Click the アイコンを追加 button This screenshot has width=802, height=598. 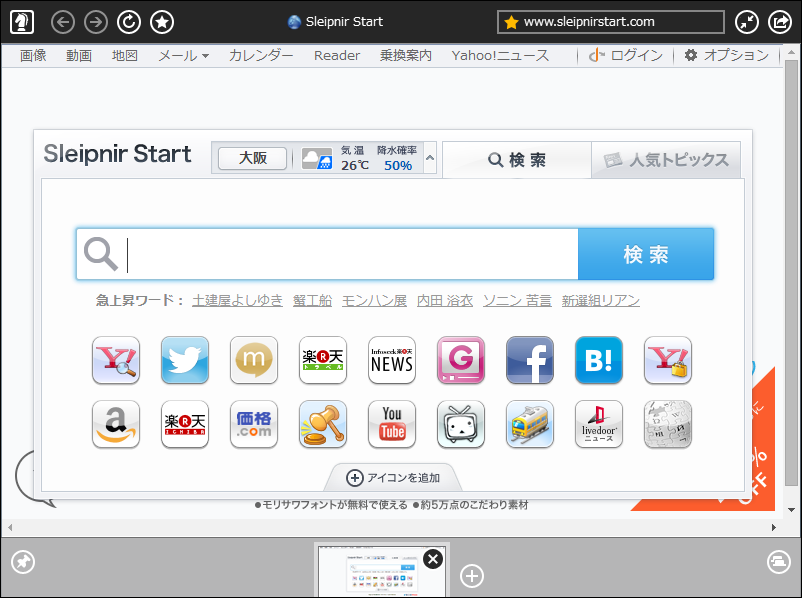(393, 478)
